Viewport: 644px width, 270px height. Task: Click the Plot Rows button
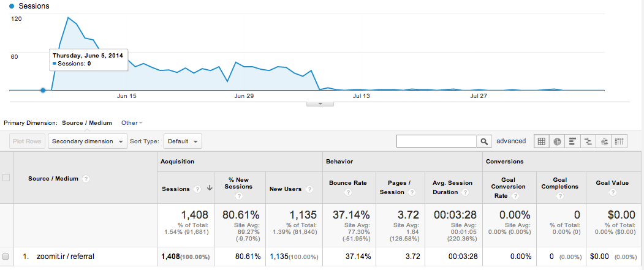(x=26, y=141)
